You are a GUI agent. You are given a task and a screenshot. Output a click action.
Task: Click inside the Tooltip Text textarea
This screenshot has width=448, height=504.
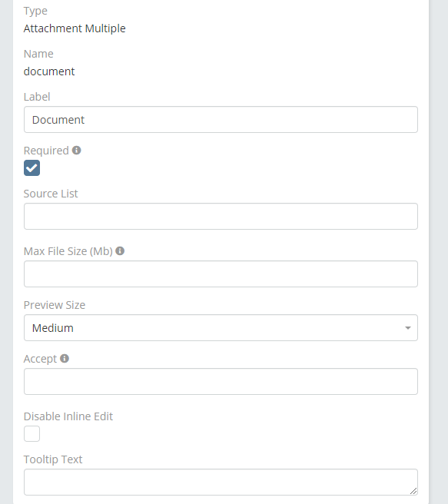click(x=221, y=482)
